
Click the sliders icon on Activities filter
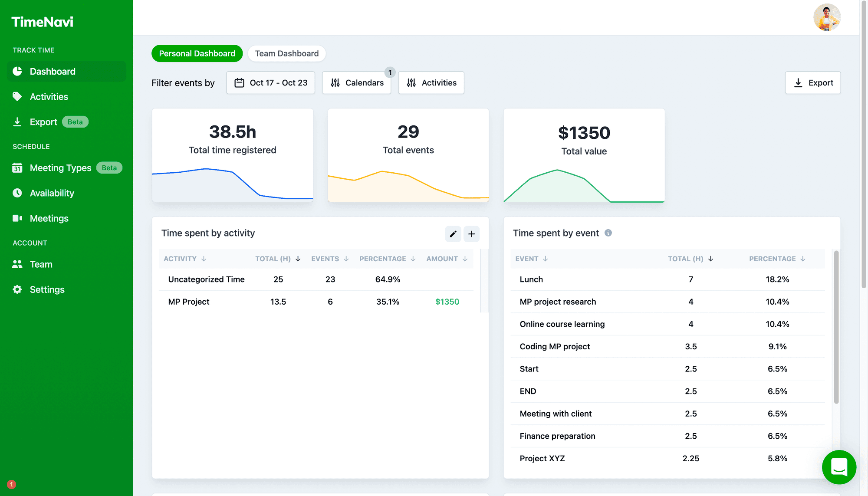[x=411, y=82]
